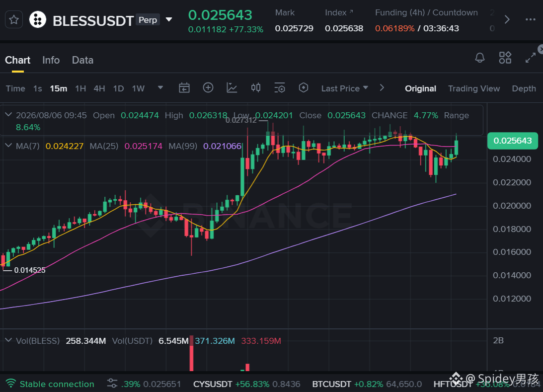Click the Vol(USDT) 6.545M value

(173, 341)
